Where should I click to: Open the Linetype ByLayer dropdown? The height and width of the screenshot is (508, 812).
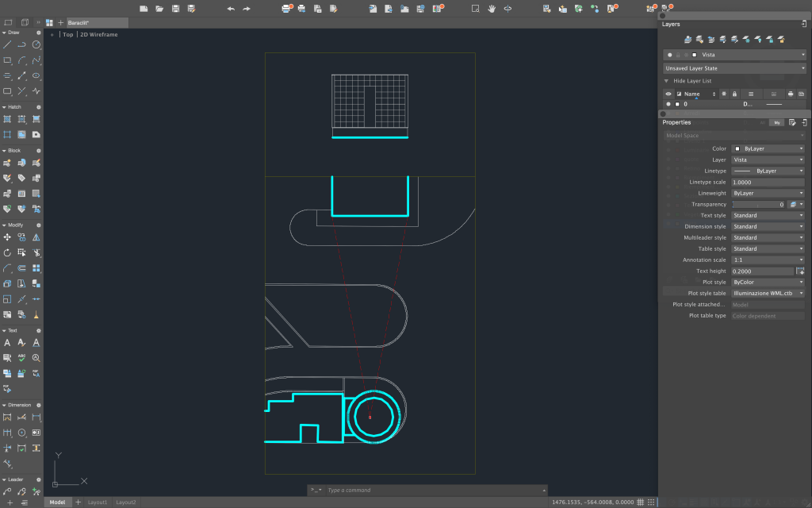click(x=768, y=171)
